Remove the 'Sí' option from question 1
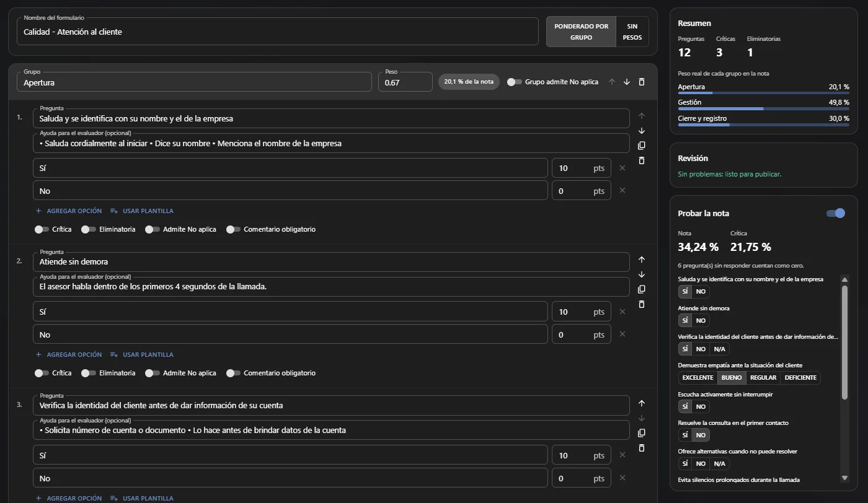868x503 pixels. point(622,168)
